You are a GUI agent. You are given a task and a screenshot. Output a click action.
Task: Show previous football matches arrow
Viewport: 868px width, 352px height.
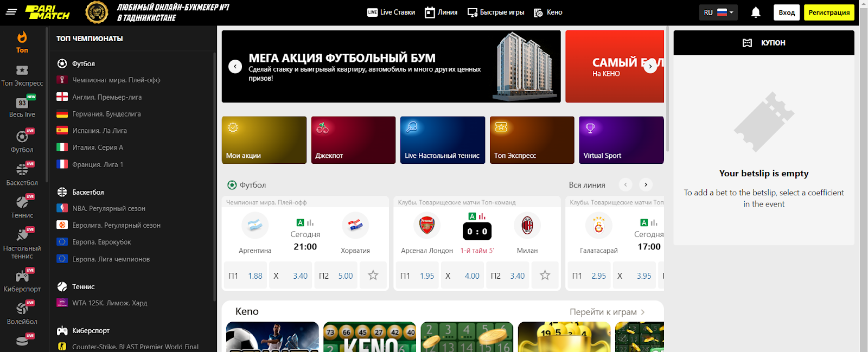click(626, 185)
